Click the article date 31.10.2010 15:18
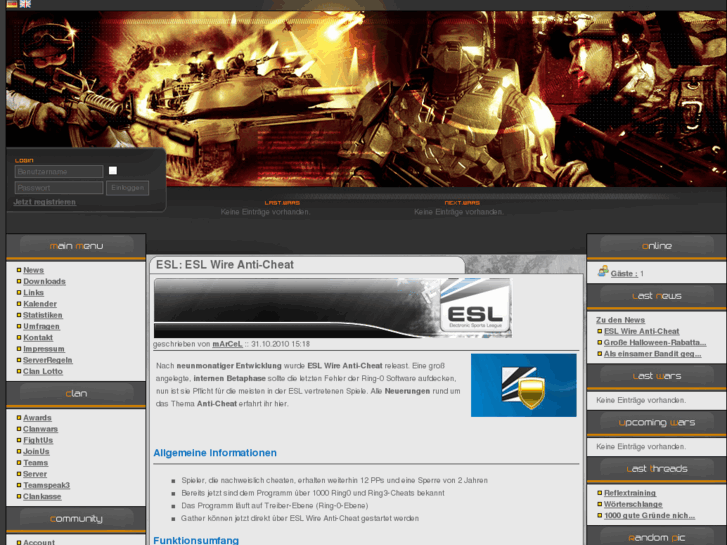The height and width of the screenshot is (545, 727). [x=281, y=344]
